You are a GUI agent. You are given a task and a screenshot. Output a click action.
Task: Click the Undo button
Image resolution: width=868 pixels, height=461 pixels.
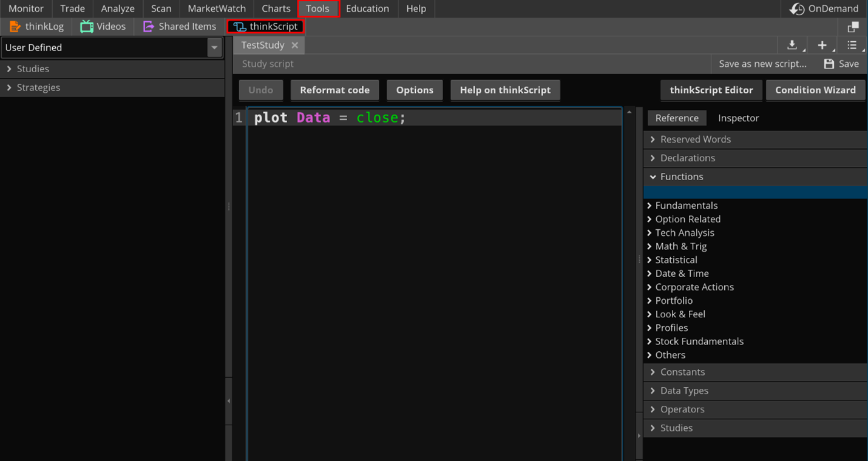[x=260, y=90]
